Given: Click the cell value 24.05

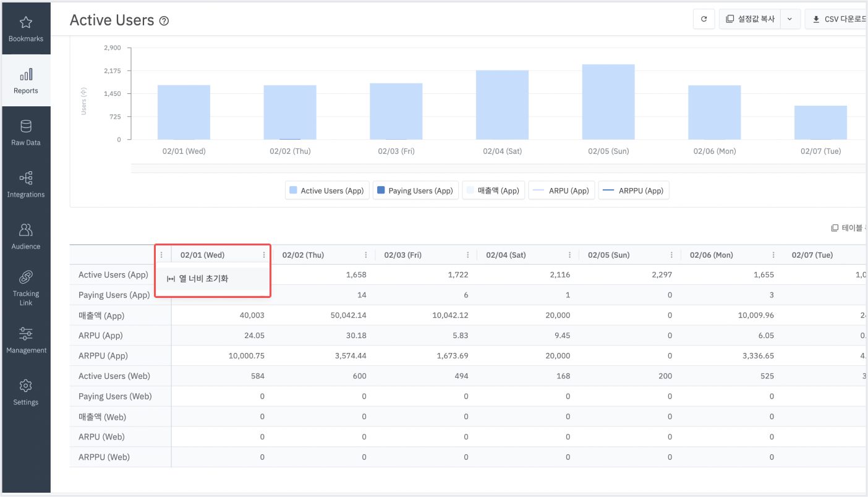Looking at the screenshot, I should click(x=254, y=336).
